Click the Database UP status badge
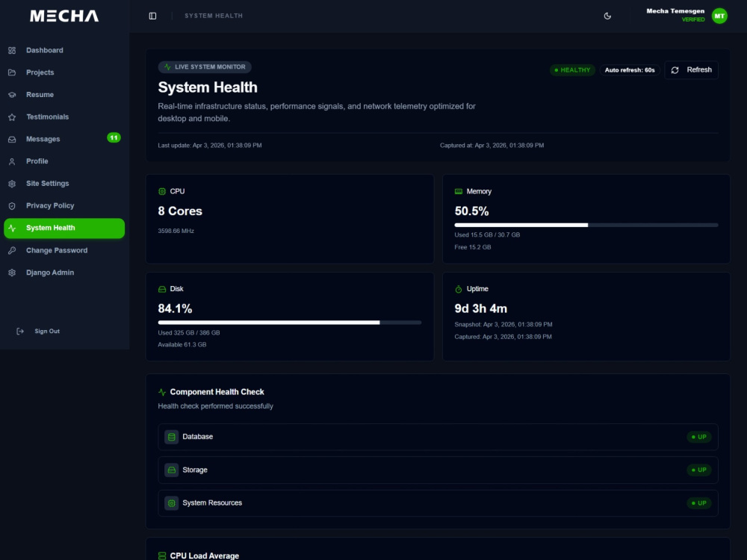Screen dimensions: 747x560 (699, 437)
